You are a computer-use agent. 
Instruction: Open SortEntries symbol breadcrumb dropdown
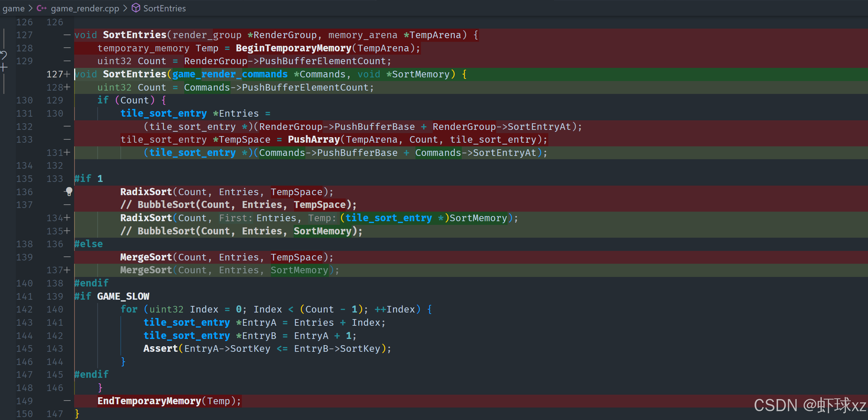click(164, 8)
